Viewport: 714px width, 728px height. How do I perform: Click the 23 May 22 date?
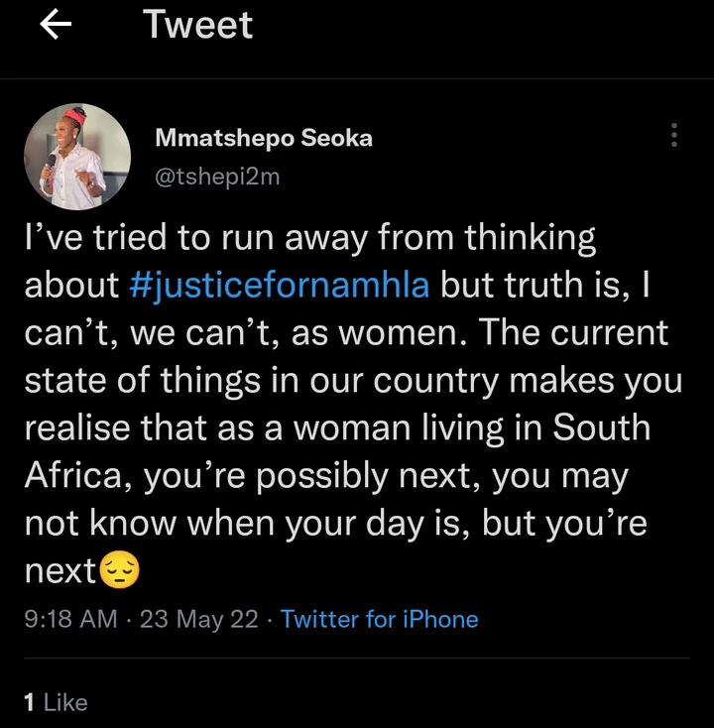pos(198,619)
